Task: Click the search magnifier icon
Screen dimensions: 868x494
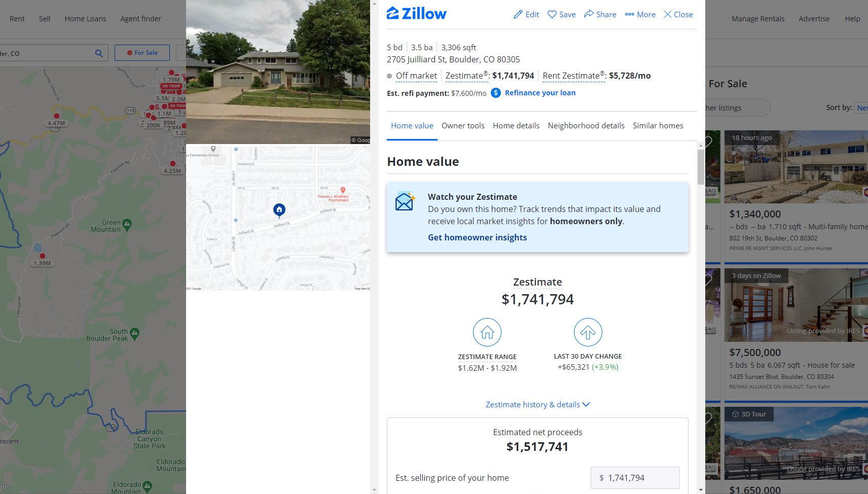Action: click(99, 53)
